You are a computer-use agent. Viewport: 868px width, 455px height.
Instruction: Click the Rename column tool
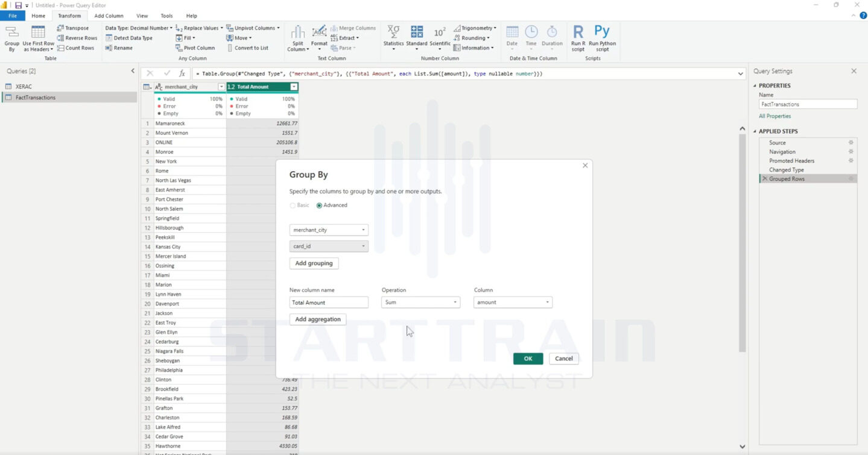[x=119, y=48]
